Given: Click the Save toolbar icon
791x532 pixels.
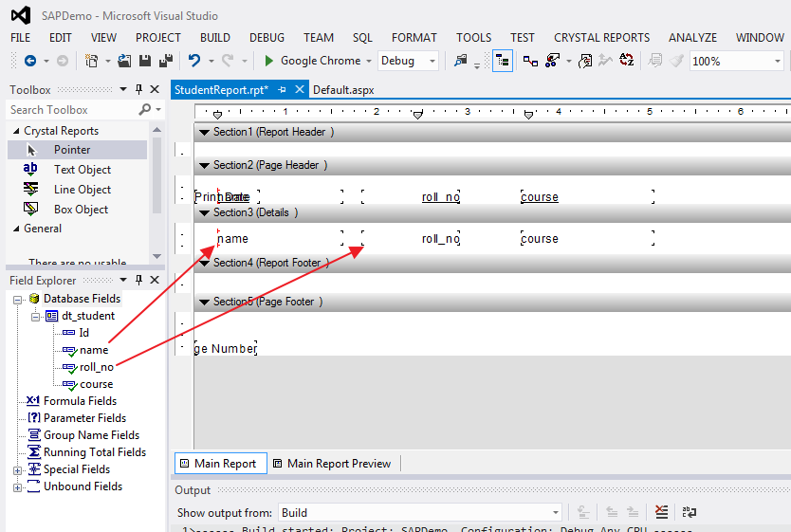Looking at the screenshot, I should pos(145,61).
